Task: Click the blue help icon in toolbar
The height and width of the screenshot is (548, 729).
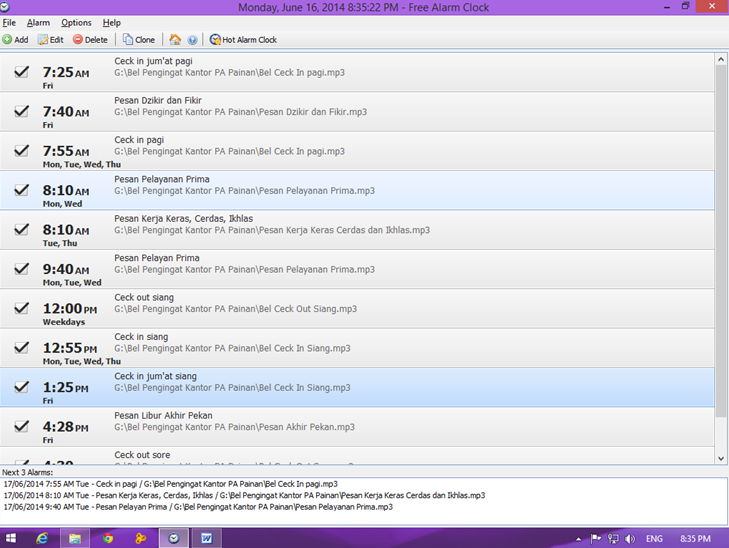Action: pos(192,40)
